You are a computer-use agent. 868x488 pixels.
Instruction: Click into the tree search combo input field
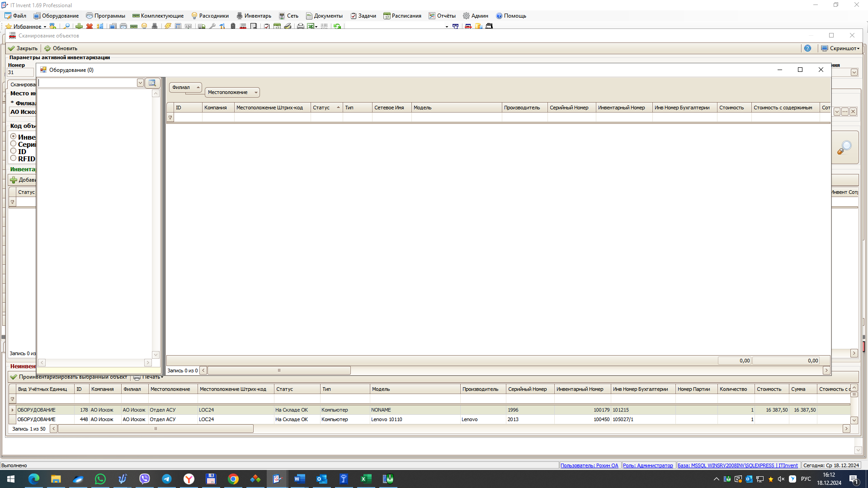[87, 83]
